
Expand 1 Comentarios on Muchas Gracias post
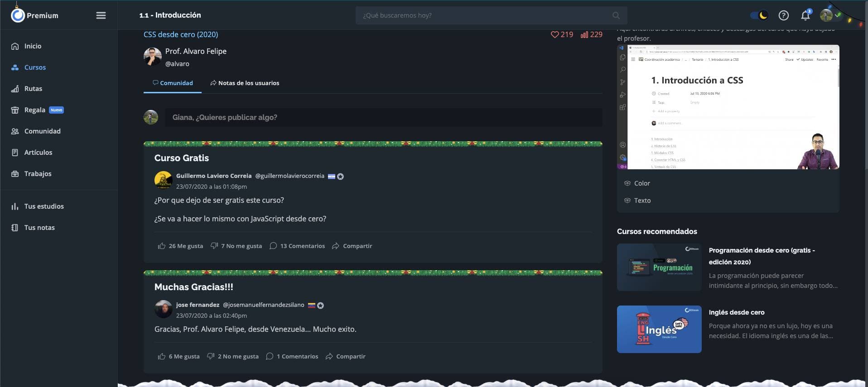click(x=292, y=356)
